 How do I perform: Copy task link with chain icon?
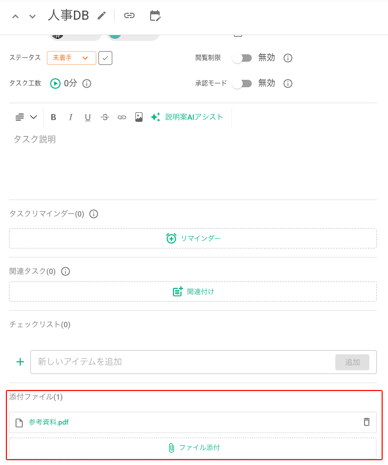click(x=129, y=16)
